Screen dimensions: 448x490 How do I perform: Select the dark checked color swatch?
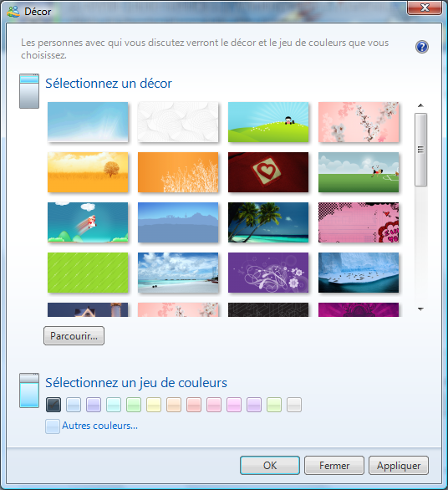coord(53,405)
